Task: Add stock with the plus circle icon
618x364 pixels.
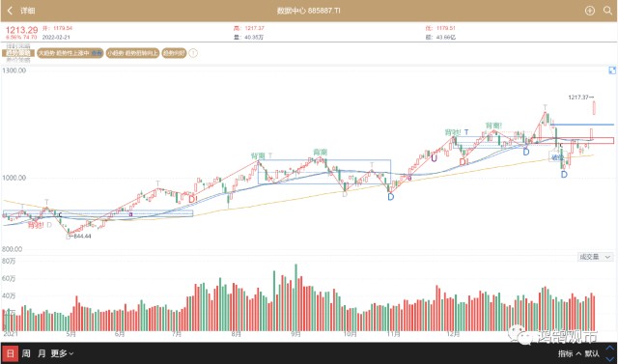Action: 590,11
